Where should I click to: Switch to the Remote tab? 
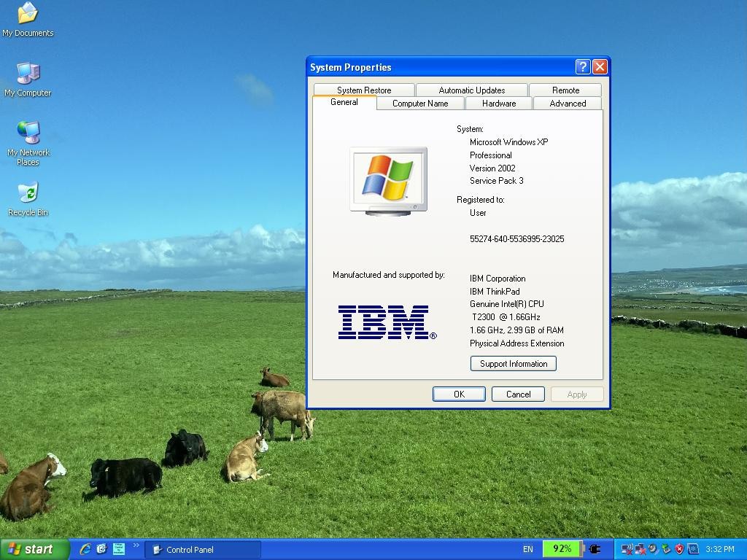point(565,90)
